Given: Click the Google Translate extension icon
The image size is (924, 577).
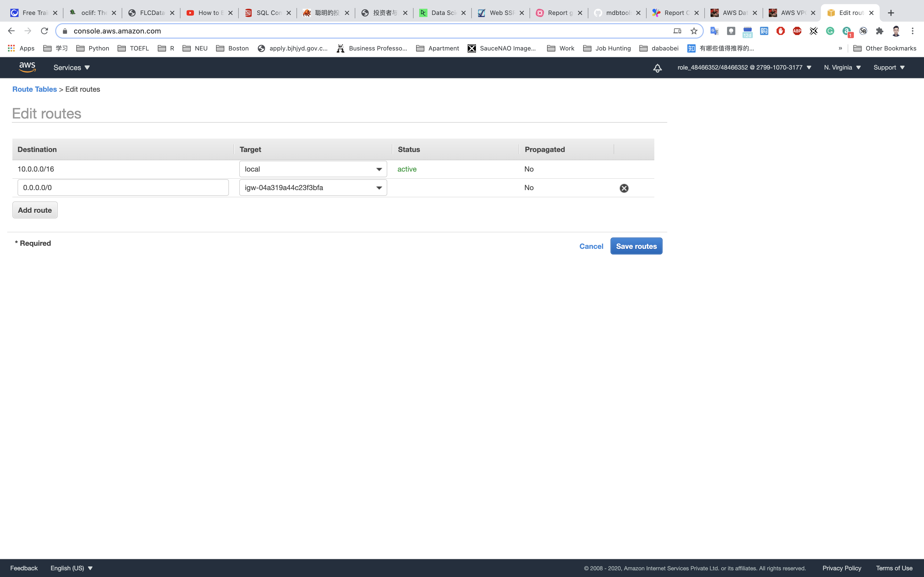Looking at the screenshot, I should tap(714, 31).
